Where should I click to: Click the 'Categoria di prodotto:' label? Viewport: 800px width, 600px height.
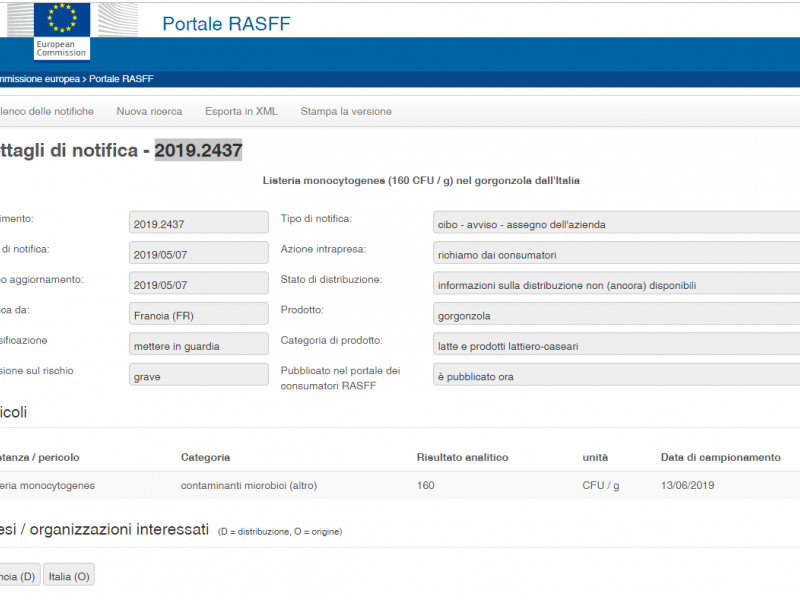[332, 340]
